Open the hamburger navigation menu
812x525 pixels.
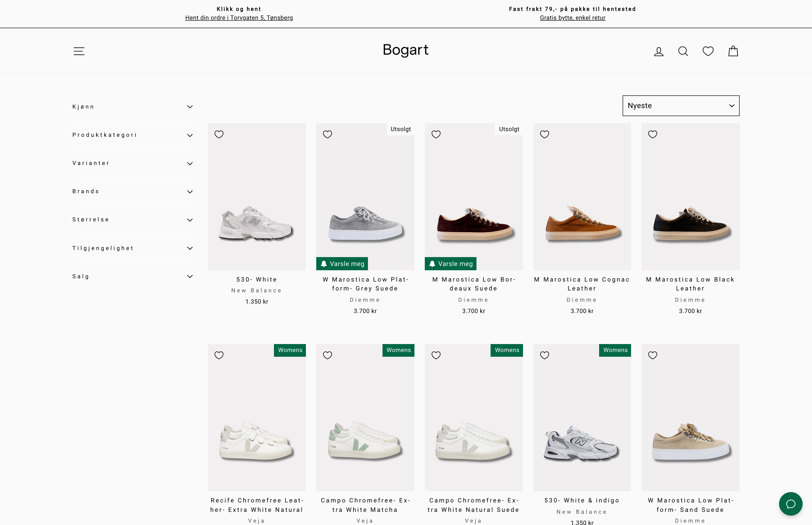79,51
